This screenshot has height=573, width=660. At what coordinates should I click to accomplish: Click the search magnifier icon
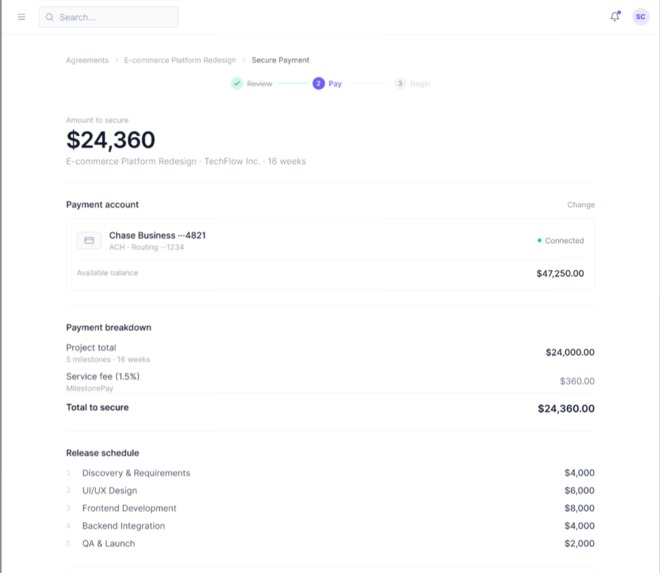[50, 17]
